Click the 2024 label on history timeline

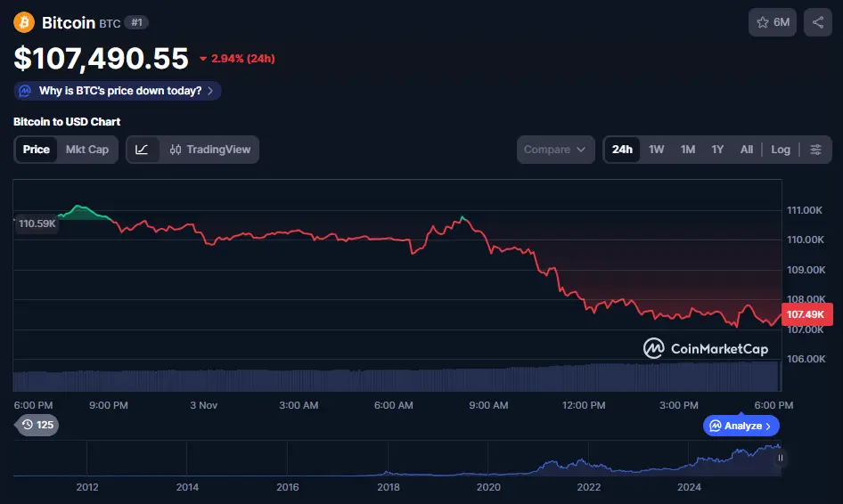(689, 487)
